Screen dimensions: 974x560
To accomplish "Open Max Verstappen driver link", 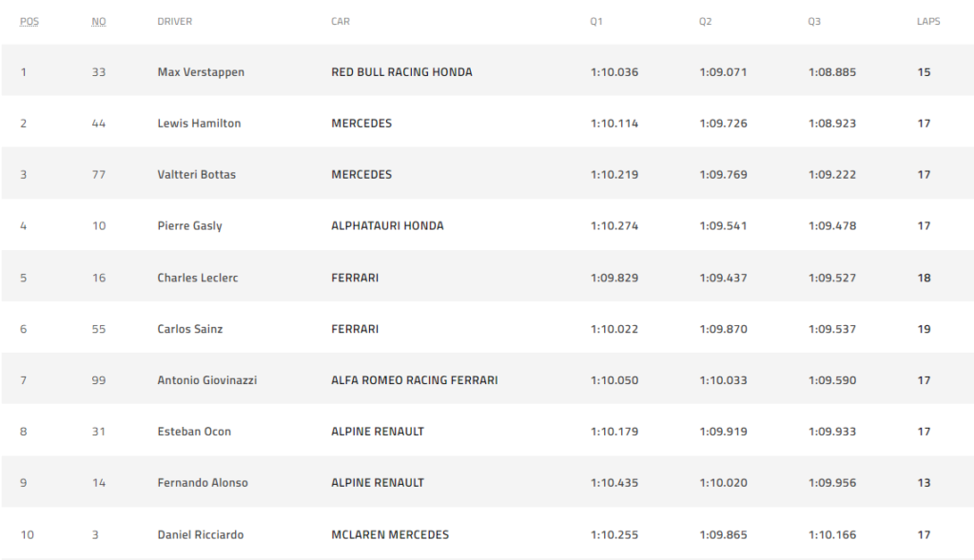I will pos(201,72).
